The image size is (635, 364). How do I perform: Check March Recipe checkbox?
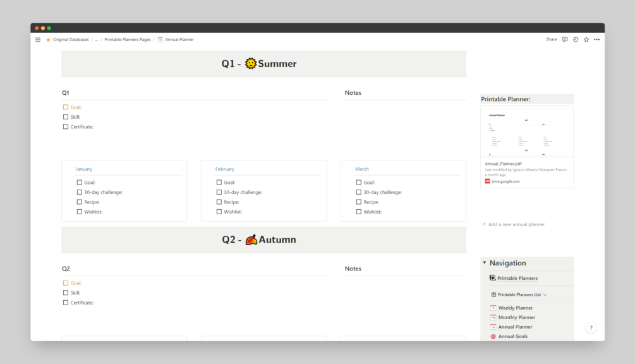coord(359,202)
